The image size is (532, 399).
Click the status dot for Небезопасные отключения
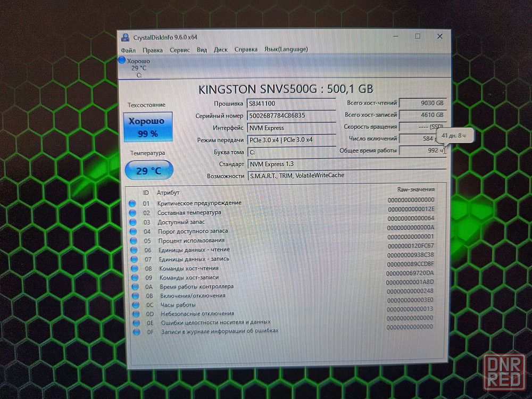point(136,314)
